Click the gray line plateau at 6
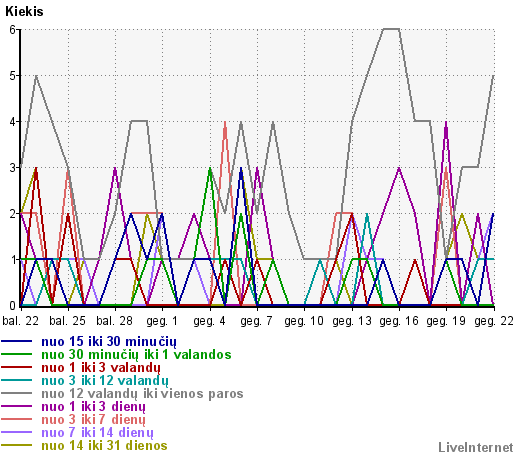The width and height of the screenshot is (520, 457). 391,29
